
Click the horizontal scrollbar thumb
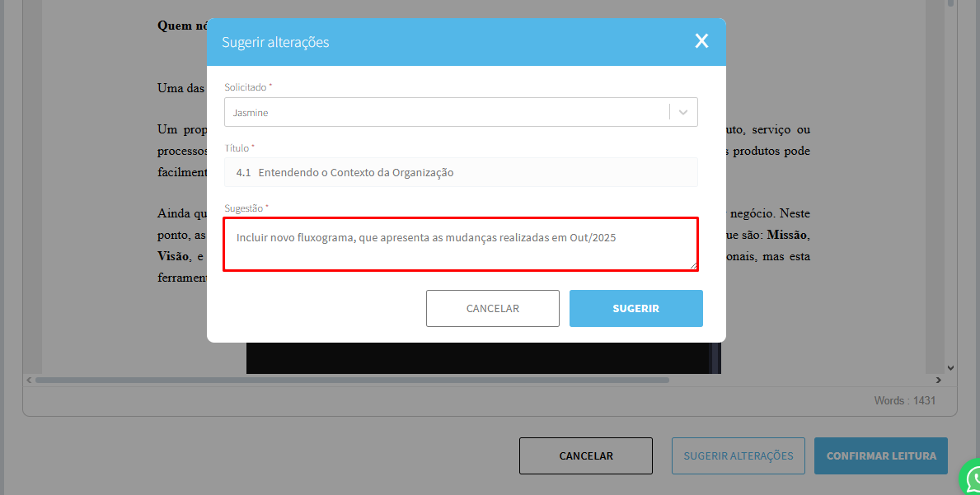(352, 380)
